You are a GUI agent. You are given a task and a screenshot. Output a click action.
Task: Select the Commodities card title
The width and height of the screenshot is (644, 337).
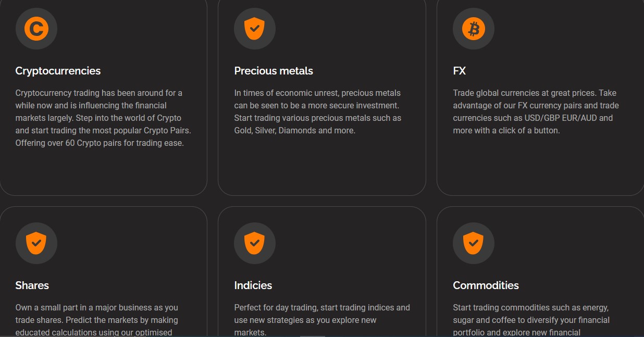point(486,285)
